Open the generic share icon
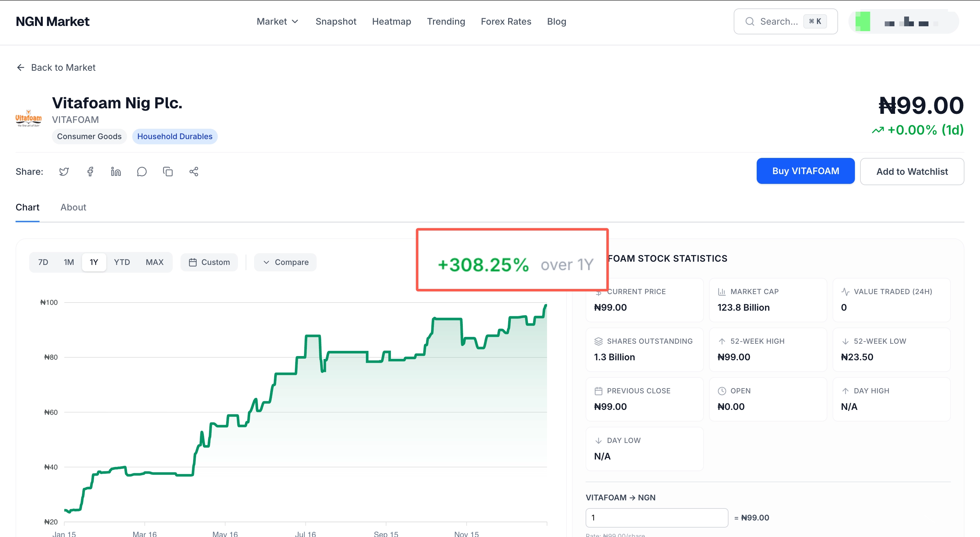This screenshot has height=537, width=980. pyautogui.click(x=194, y=172)
